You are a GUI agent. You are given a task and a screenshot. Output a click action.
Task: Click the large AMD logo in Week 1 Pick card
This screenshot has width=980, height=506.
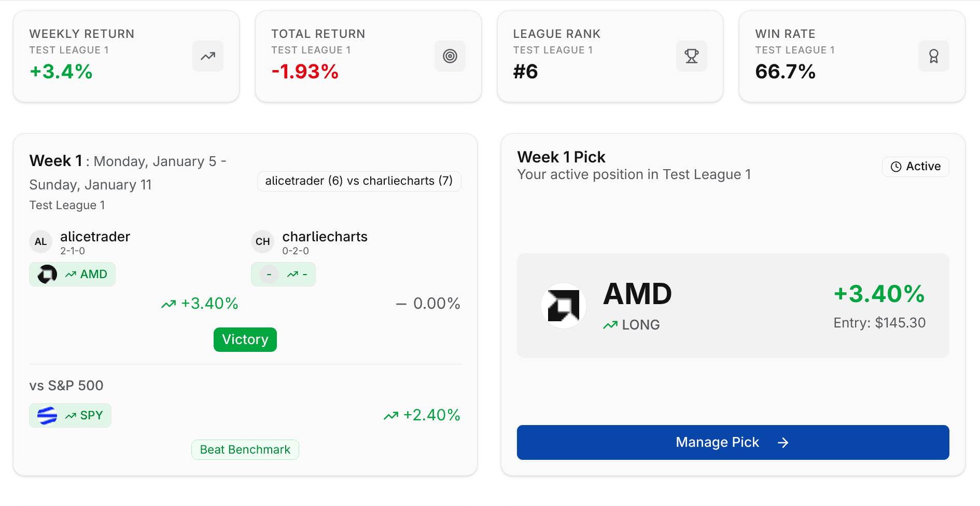click(x=563, y=306)
